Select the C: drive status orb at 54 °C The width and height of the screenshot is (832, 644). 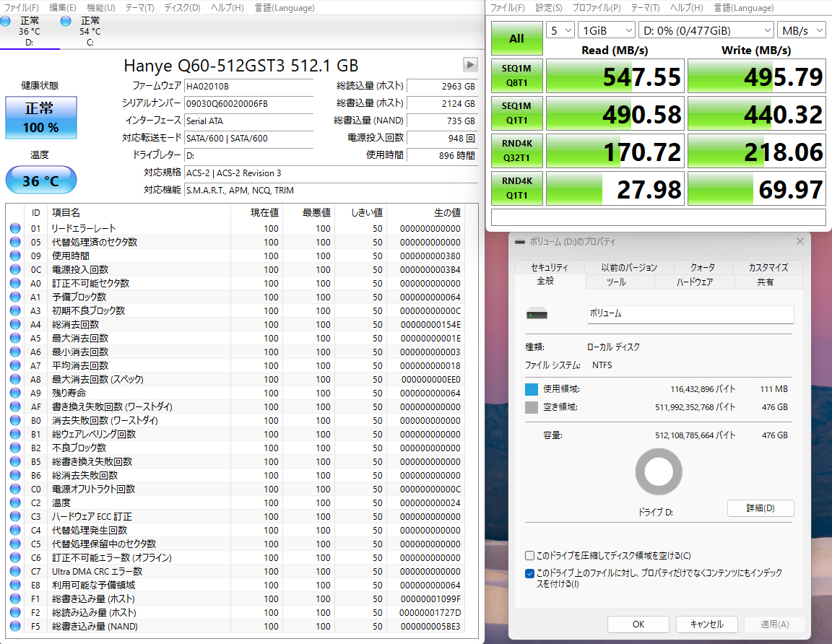(x=66, y=22)
